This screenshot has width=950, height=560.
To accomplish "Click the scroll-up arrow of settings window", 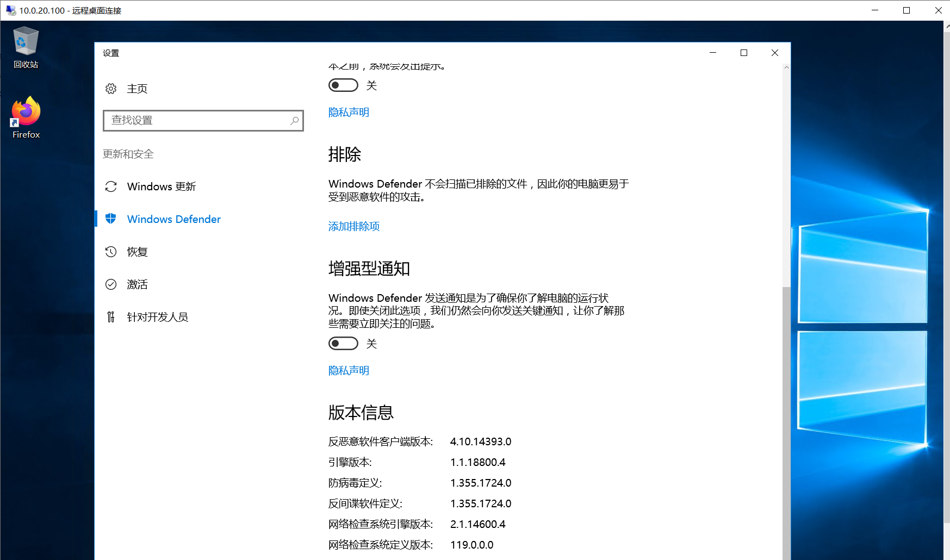I will pos(786,67).
